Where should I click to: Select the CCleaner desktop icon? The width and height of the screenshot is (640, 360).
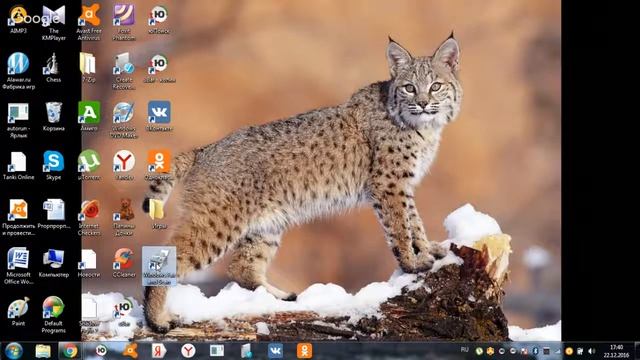[124, 263]
